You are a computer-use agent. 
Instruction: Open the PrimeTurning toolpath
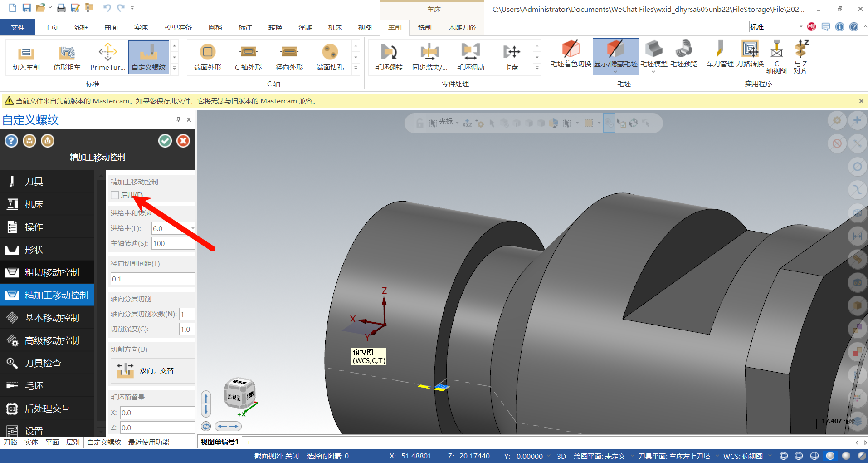pos(108,58)
